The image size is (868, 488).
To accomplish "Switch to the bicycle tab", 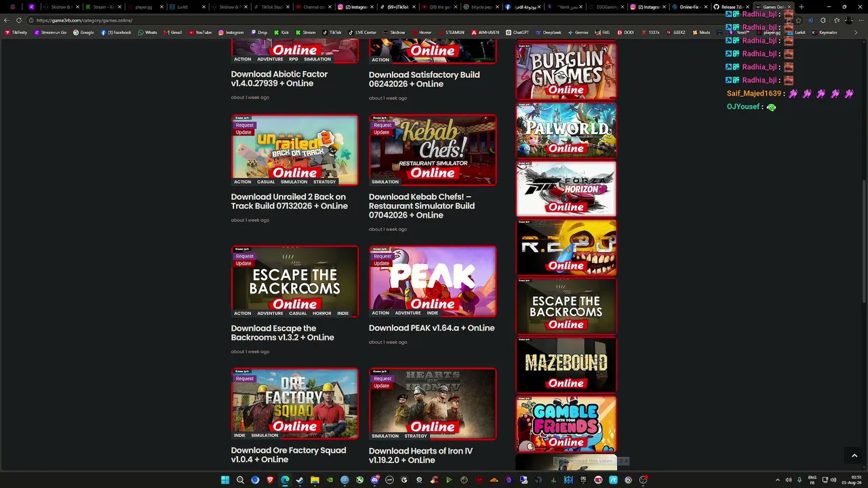I will (481, 7).
